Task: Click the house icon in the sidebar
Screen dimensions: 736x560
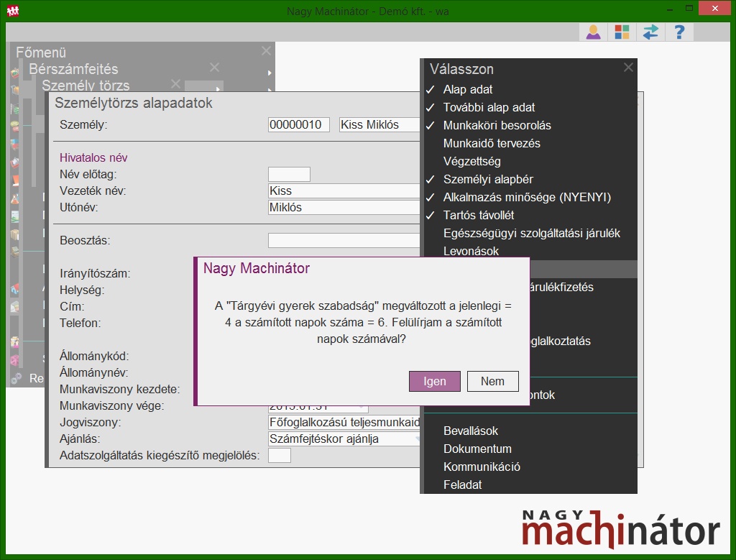Action: [x=15, y=289]
